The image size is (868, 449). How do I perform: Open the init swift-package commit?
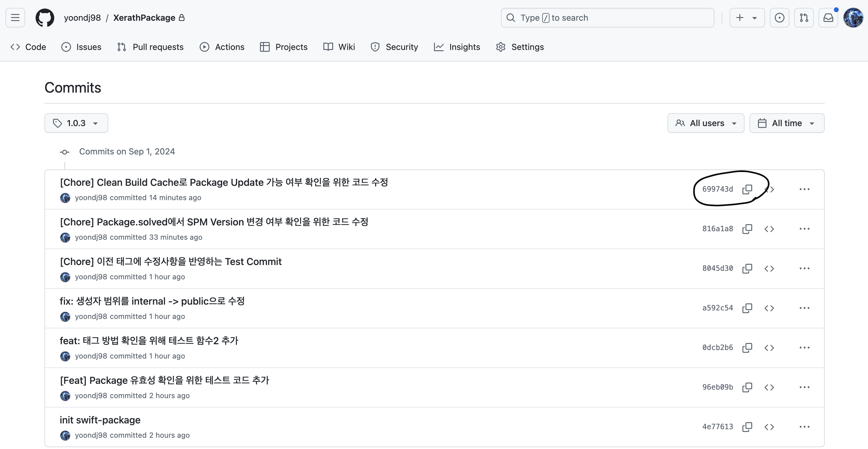pyautogui.click(x=100, y=420)
